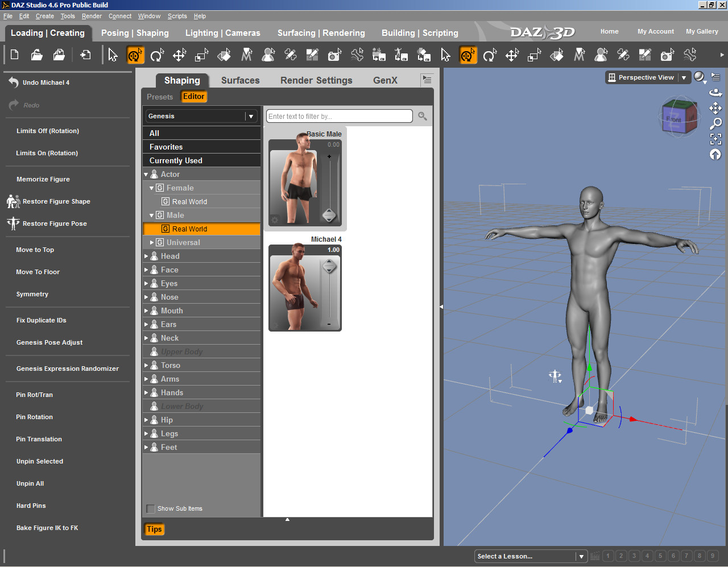This screenshot has width=728, height=567.
Task: Switch to the Presets page toggle
Action: (x=160, y=97)
